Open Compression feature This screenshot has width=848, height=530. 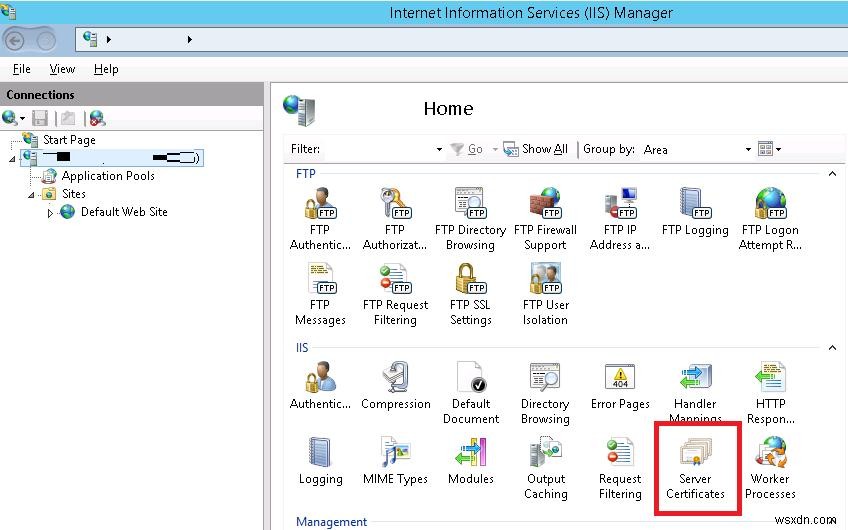click(x=395, y=386)
